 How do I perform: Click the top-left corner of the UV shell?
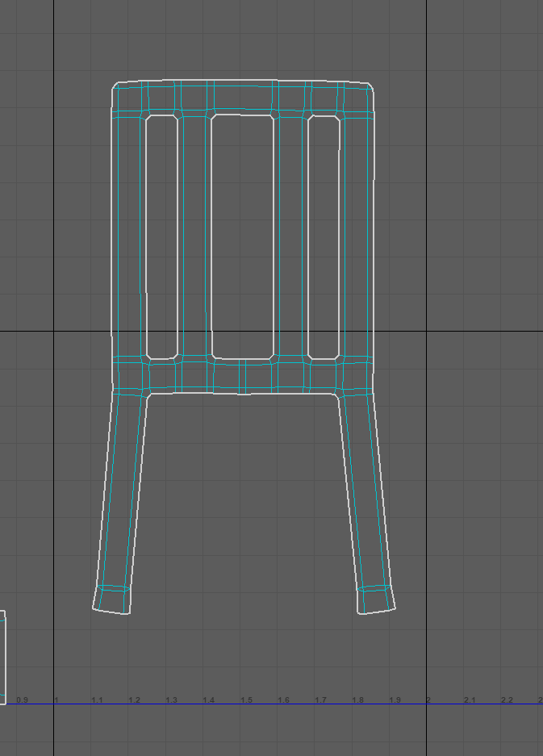115,85
